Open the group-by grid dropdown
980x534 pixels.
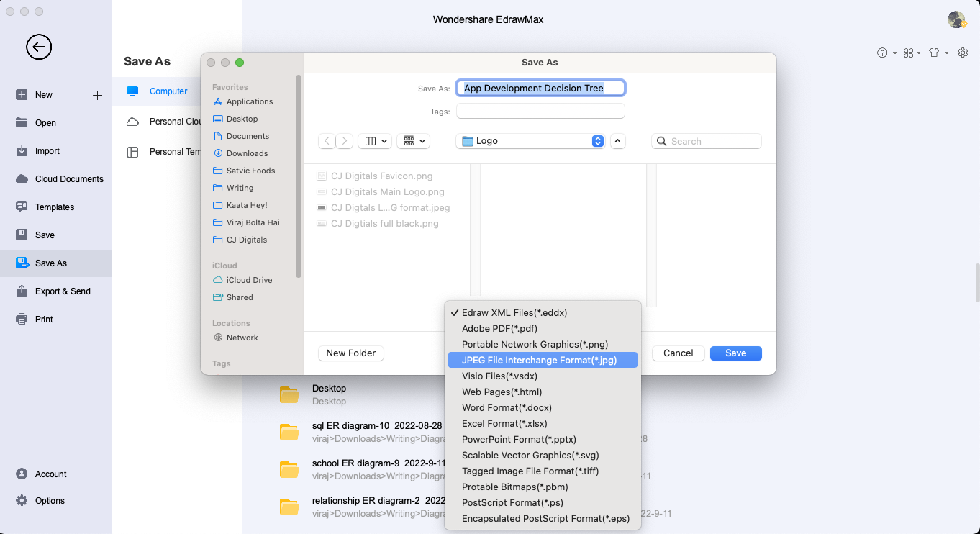[x=414, y=141]
